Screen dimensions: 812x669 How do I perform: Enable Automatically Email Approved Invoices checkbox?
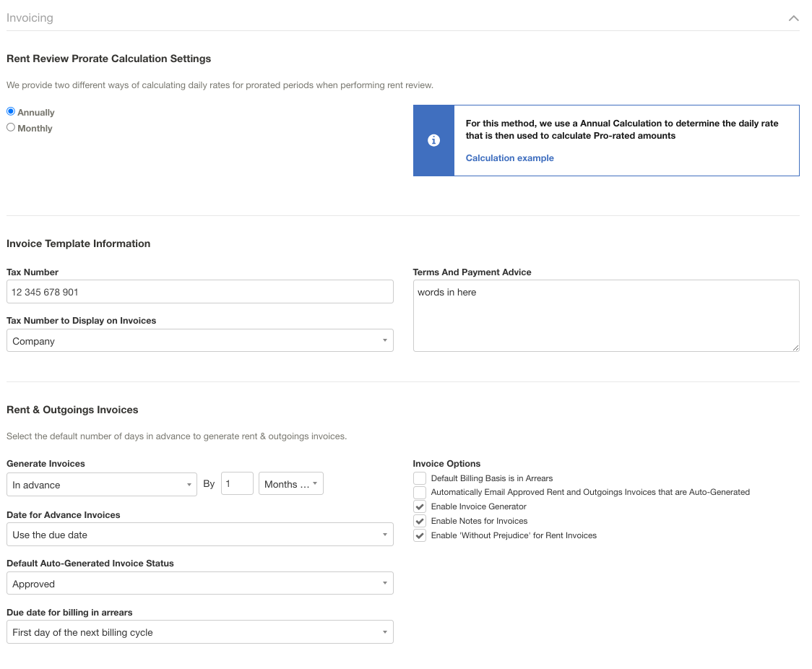[x=420, y=493]
